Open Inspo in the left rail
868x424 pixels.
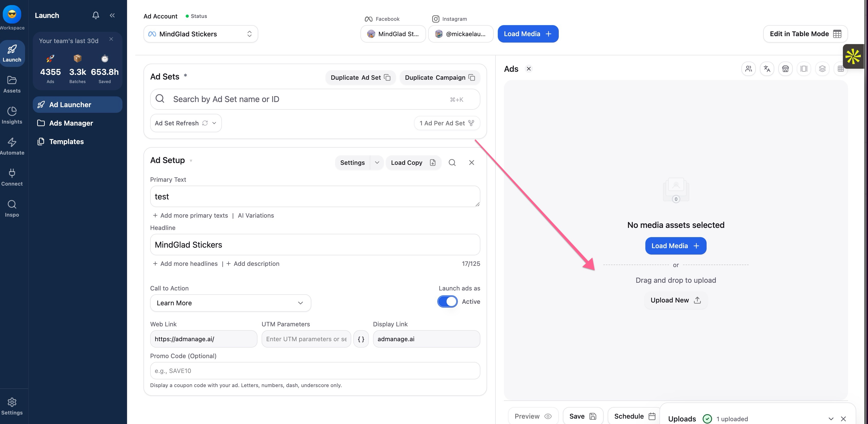pyautogui.click(x=12, y=208)
